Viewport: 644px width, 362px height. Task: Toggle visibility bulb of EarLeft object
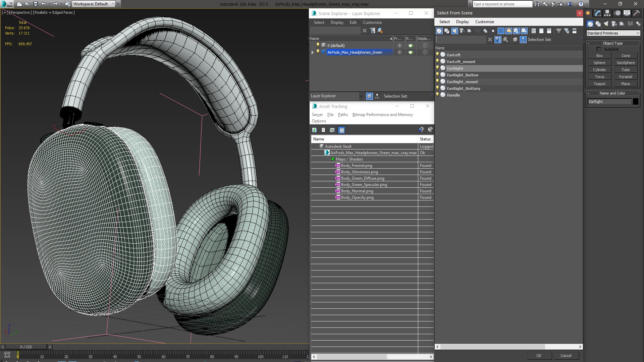click(x=437, y=55)
